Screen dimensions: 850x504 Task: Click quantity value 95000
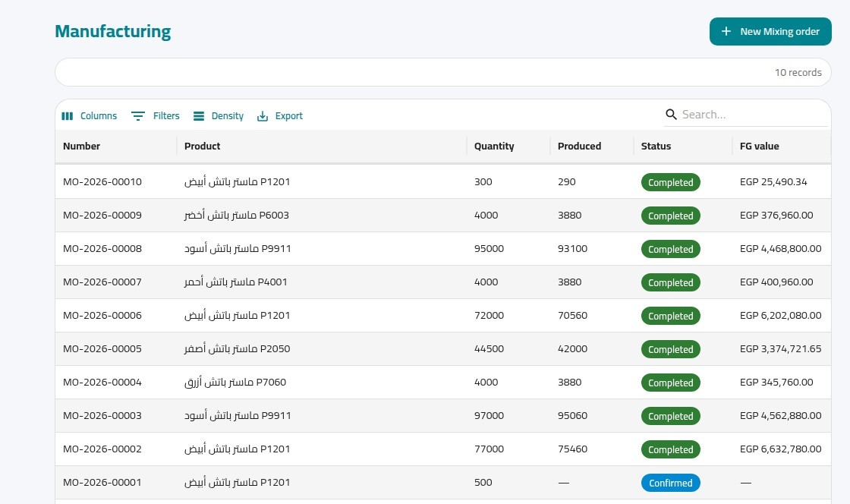489,249
